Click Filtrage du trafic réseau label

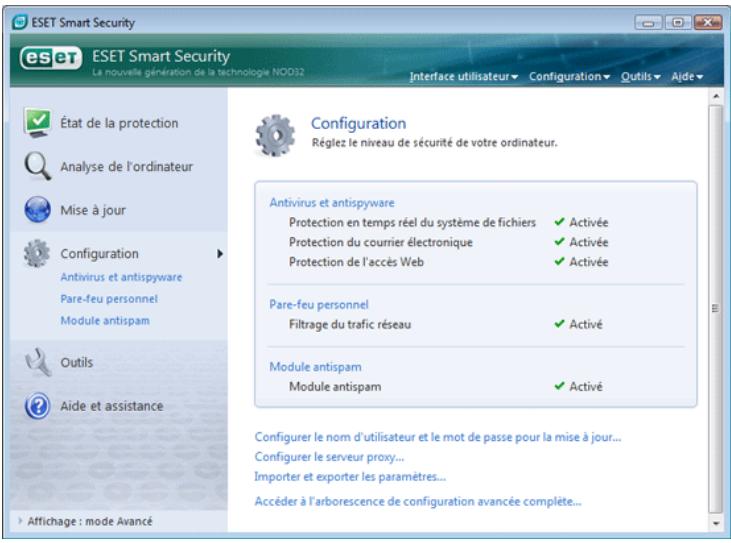point(350,324)
